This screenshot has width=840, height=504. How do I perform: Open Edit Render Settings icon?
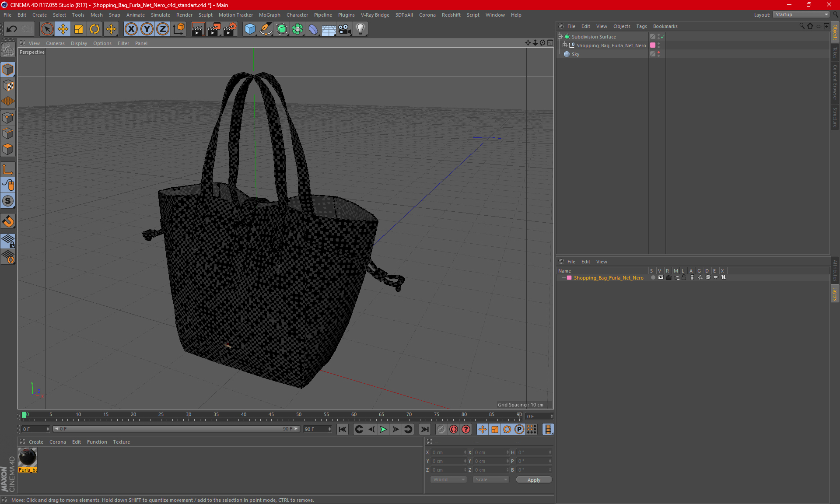click(x=230, y=29)
